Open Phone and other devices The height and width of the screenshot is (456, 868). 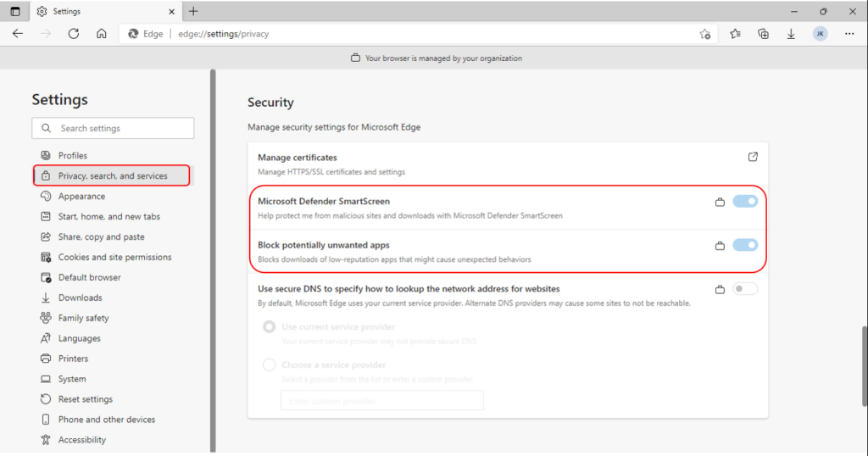point(111,420)
